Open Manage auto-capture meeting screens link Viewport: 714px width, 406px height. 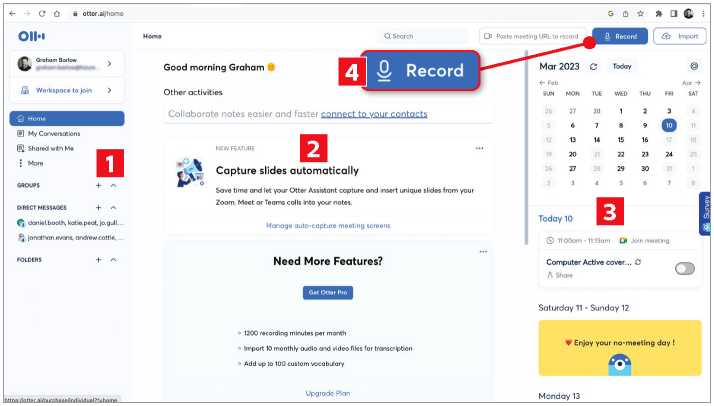click(328, 226)
